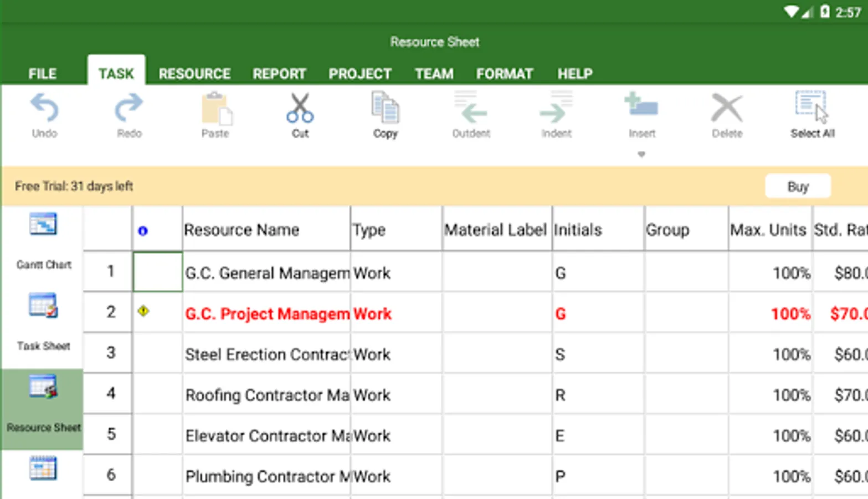Click the Redo arrow icon
868x499 pixels.
point(129,108)
